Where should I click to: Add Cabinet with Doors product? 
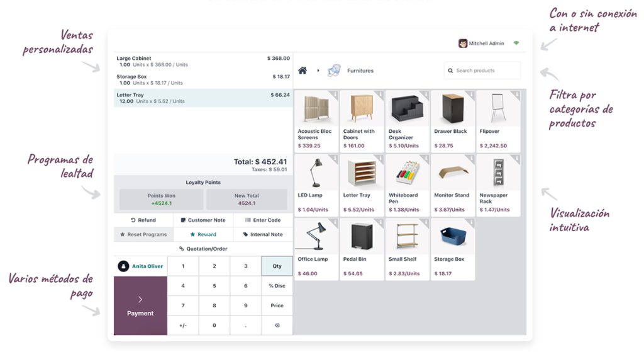tap(362, 122)
